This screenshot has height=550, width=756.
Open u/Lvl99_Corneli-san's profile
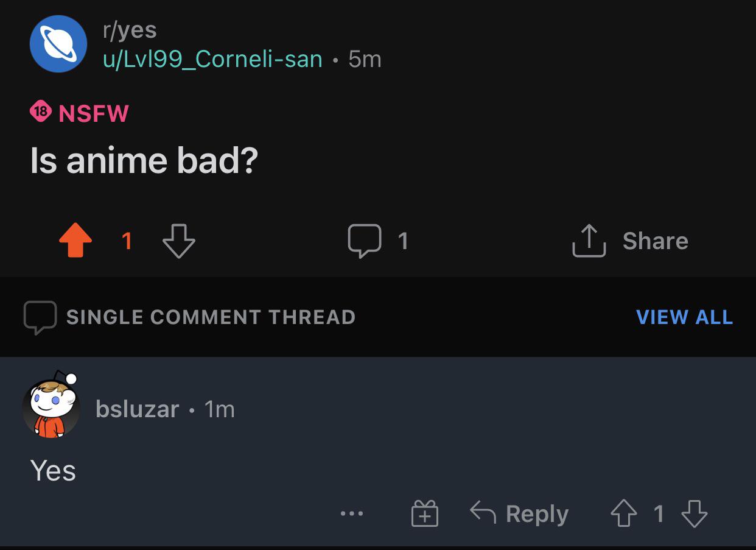coord(212,59)
